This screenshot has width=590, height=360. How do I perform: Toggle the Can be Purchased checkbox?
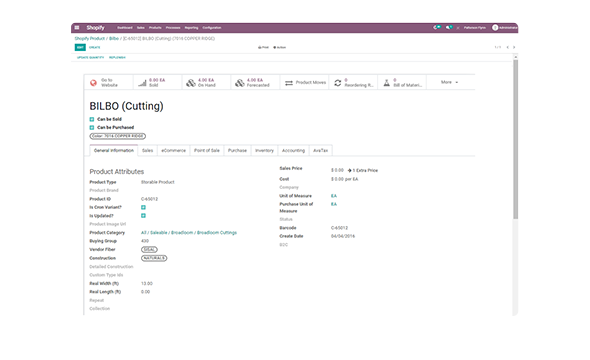coord(91,128)
